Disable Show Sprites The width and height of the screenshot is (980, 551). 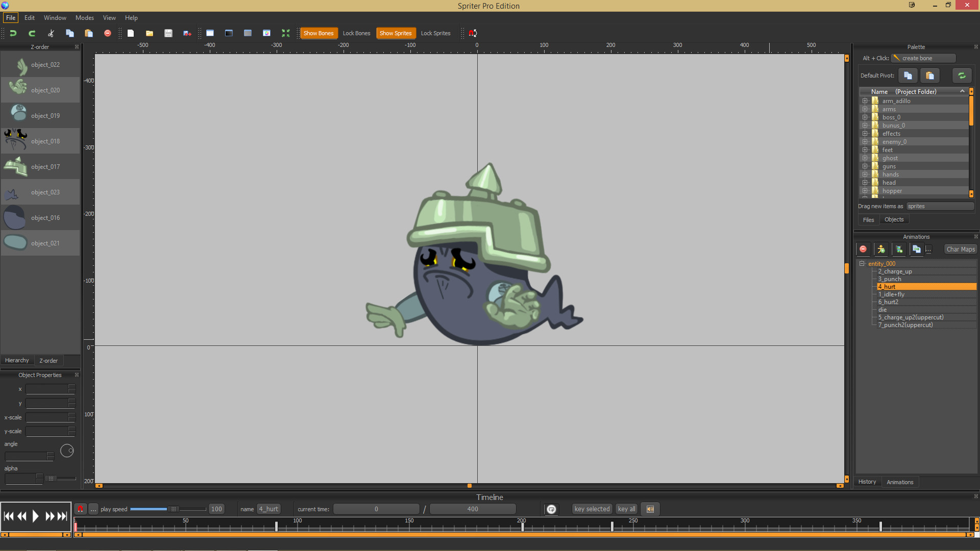[x=396, y=33]
